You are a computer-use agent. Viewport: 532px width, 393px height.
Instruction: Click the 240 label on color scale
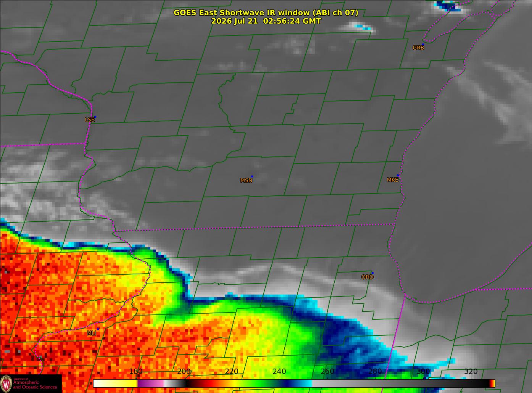(x=279, y=372)
